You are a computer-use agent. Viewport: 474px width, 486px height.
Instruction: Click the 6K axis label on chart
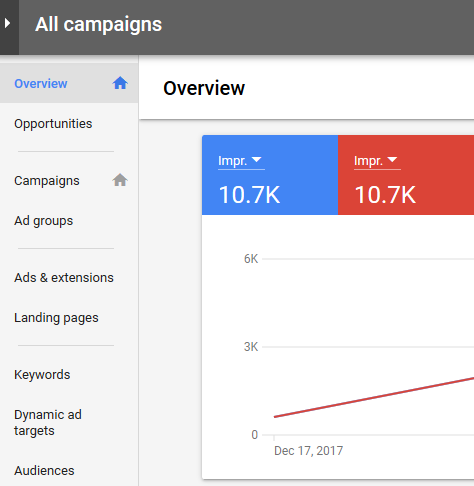[x=251, y=259]
